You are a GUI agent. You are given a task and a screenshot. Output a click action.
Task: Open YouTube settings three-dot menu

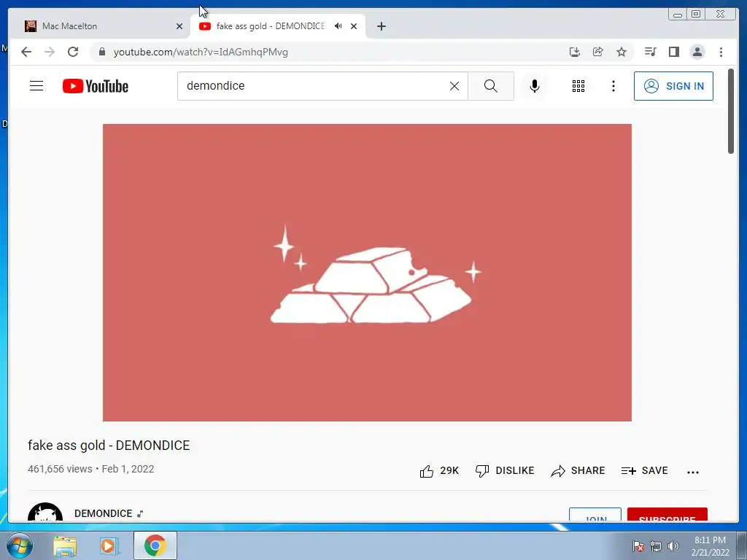(x=614, y=86)
